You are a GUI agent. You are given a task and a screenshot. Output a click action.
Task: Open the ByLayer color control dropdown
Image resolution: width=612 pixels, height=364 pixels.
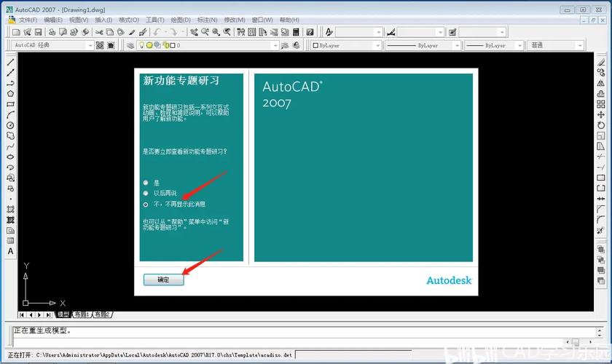click(x=377, y=46)
